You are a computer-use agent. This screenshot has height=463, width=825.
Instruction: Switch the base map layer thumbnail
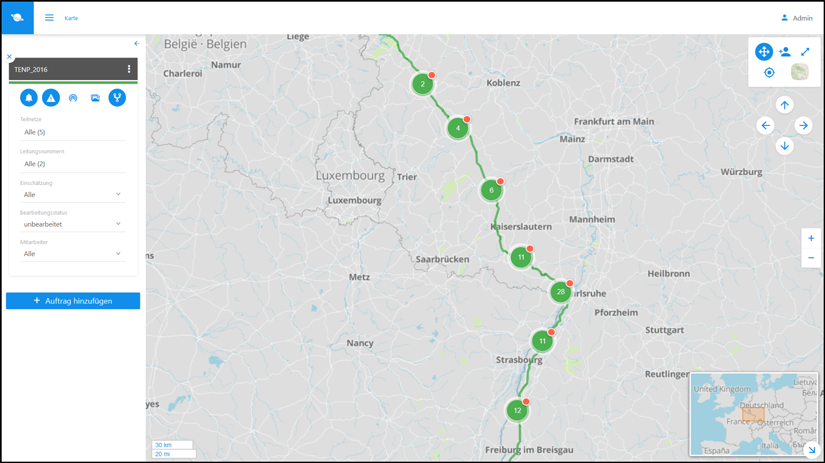800,72
